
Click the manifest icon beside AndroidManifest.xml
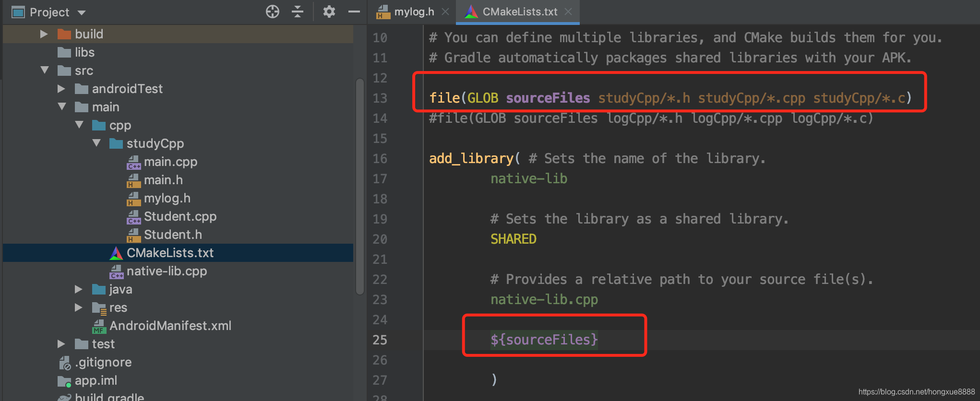(x=99, y=326)
